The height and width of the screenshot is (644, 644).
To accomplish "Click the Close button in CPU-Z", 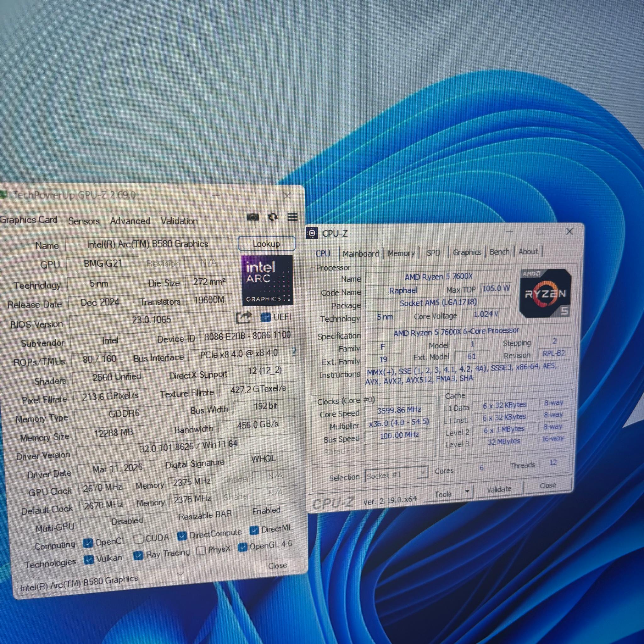I will point(548,485).
